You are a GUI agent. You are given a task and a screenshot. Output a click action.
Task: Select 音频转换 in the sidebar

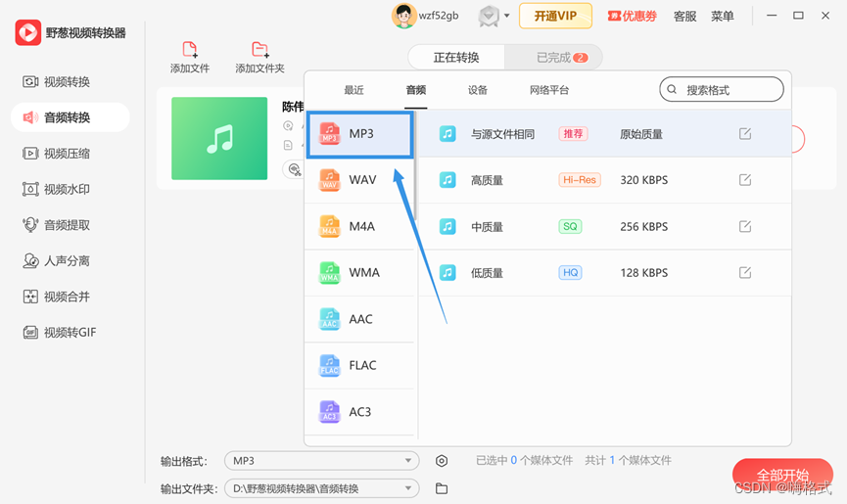(x=71, y=117)
